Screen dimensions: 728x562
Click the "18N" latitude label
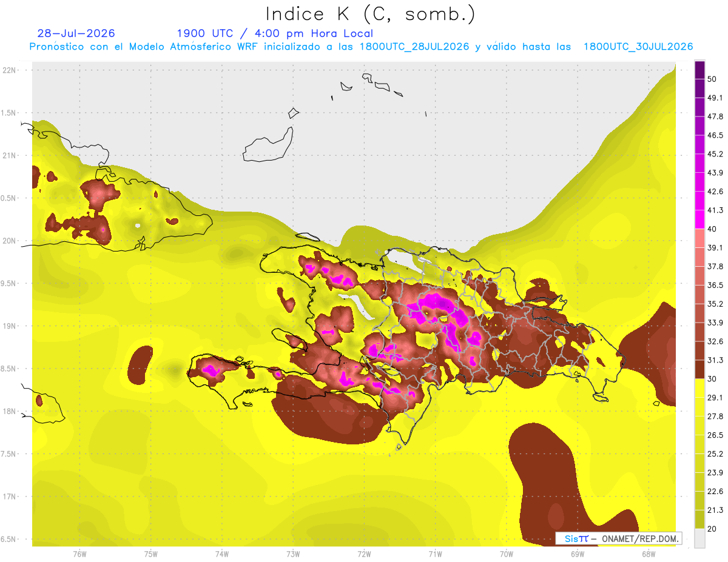(10, 412)
